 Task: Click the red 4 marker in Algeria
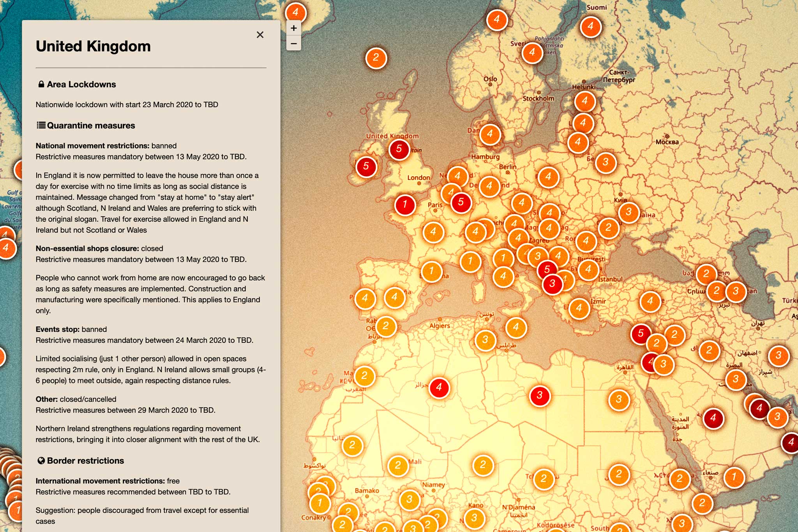(x=439, y=387)
